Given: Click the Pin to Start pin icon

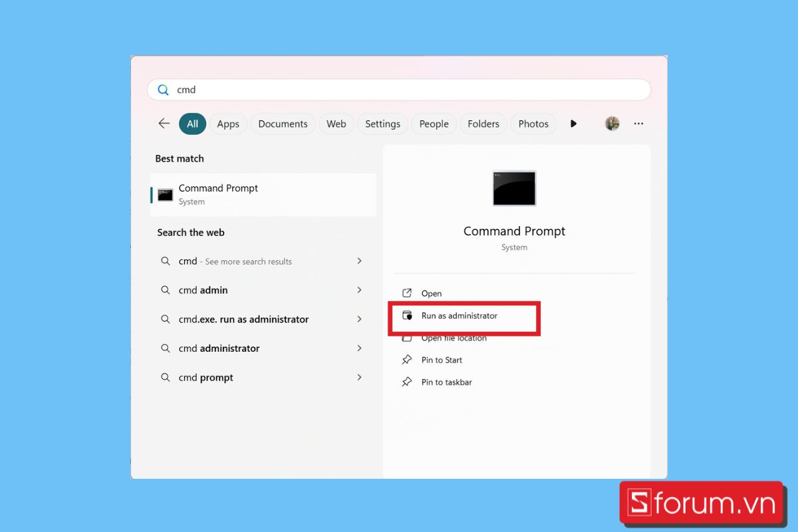Looking at the screenshot, I should click(408, 360).
